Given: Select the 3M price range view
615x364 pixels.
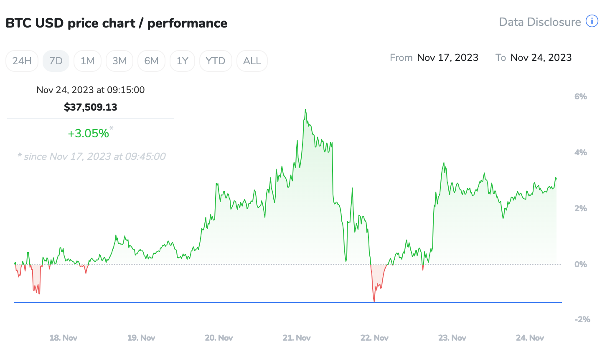Looking at the screenshot, I should pyautogui.click(x=119, y=61).
